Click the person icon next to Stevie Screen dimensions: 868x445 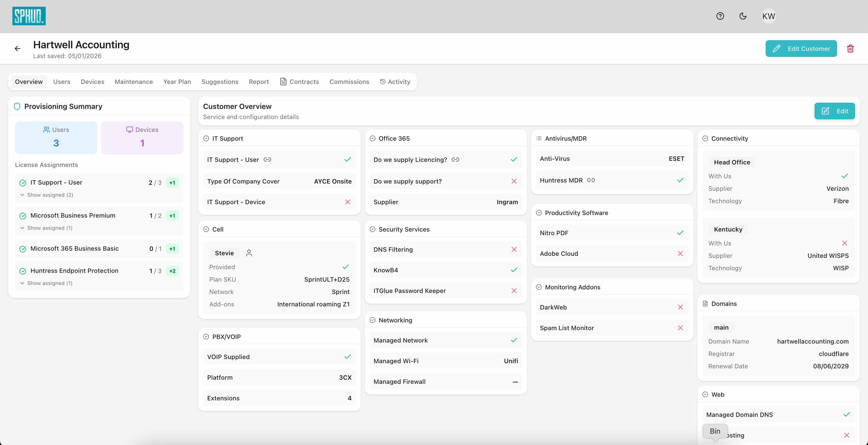click(249, 253)
